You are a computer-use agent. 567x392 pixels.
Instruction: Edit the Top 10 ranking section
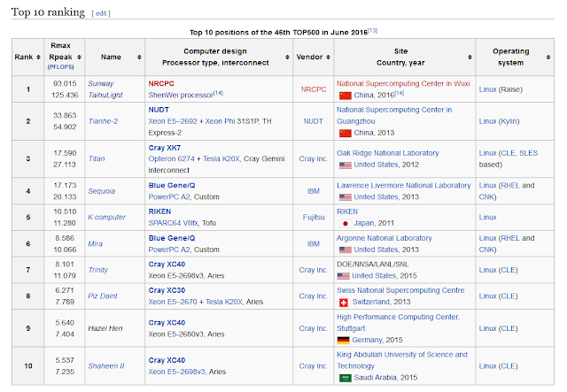point(101,13)
